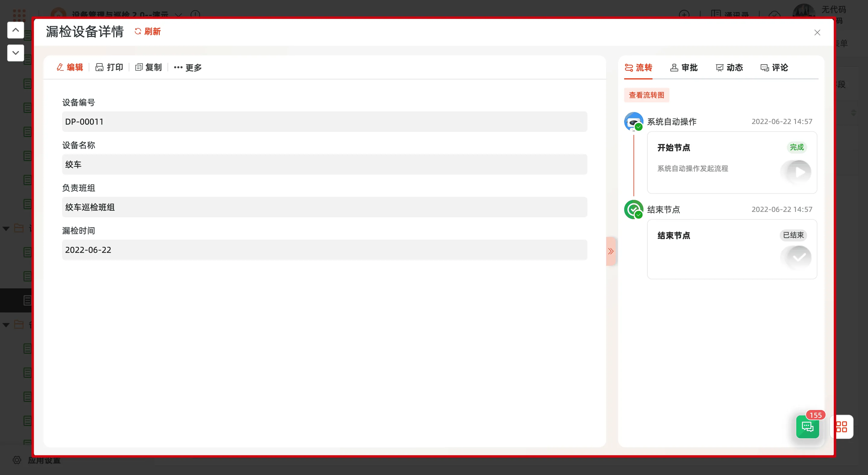Click the Refresh button in title
Screen dimensions: 868x475
pyautogui.click(x=148, y=31)
